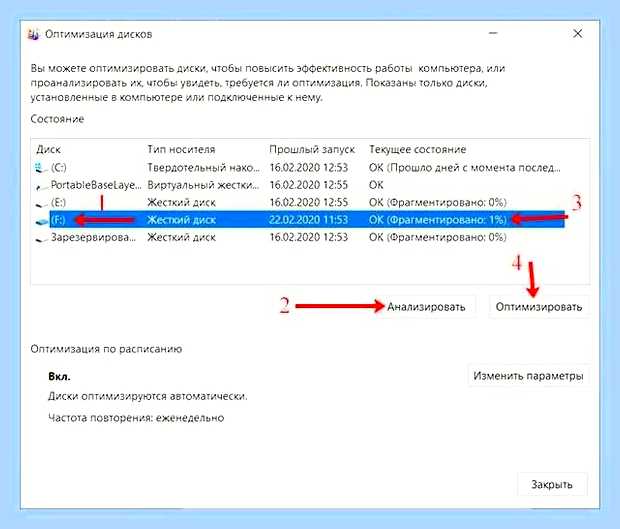Sort by Текущее состояние column header
This screenshot has height=529, width=620.
418,149
